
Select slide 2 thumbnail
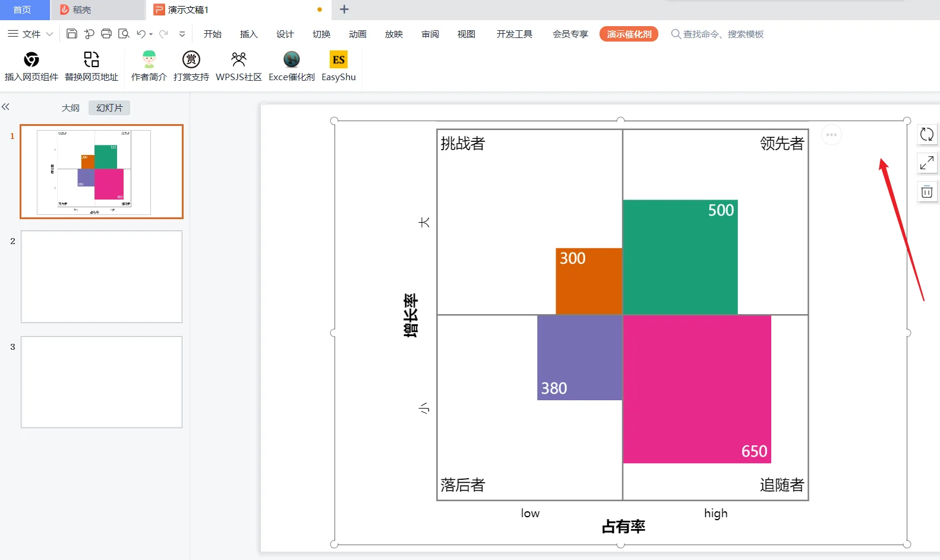(x=102, y=277)
